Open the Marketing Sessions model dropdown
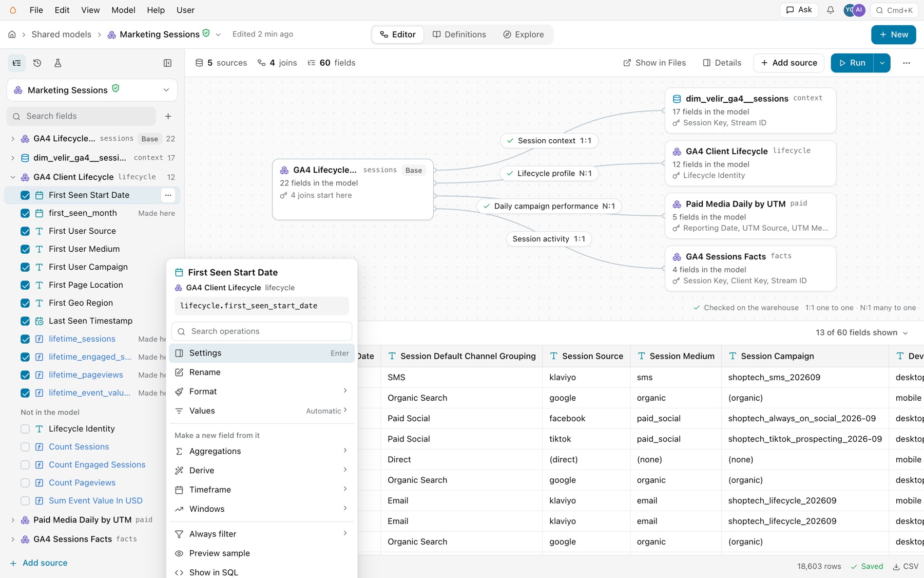Viewport: 924px width, 578px height. [x=92, y=90]
